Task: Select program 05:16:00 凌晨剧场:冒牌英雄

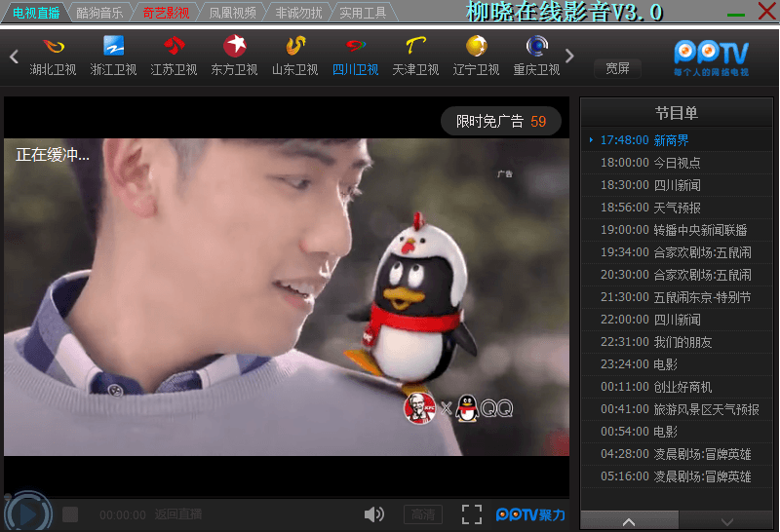Action: point(677,476)
